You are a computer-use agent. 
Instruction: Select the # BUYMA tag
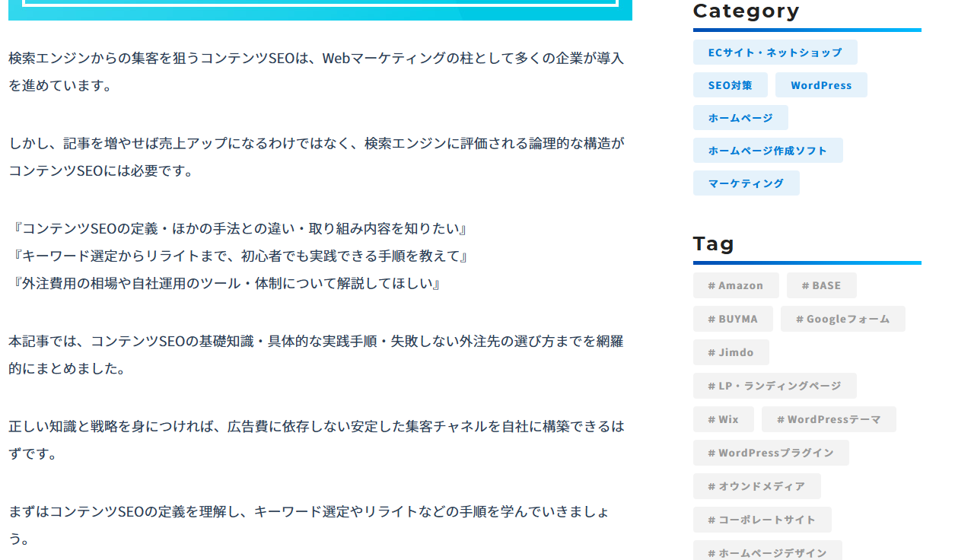coord(732,319)
